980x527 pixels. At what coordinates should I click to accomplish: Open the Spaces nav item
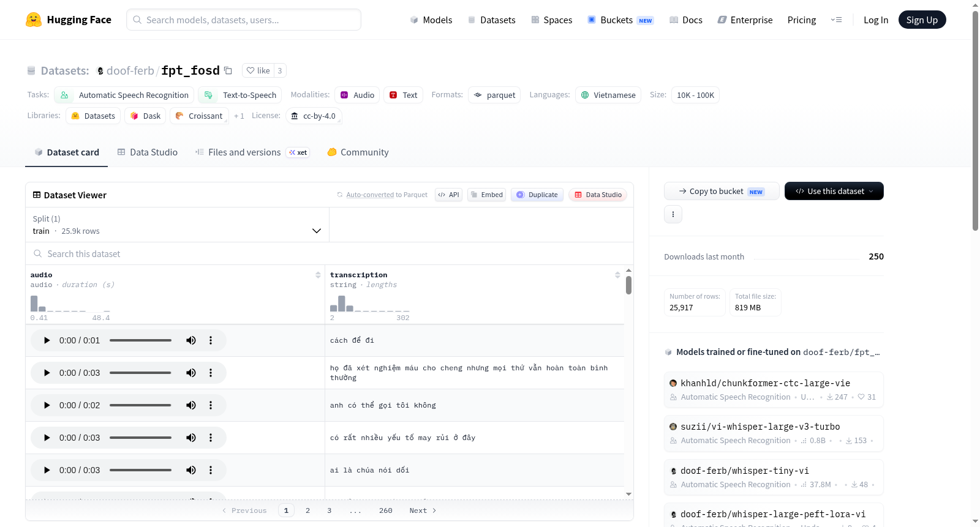(552, 20)
